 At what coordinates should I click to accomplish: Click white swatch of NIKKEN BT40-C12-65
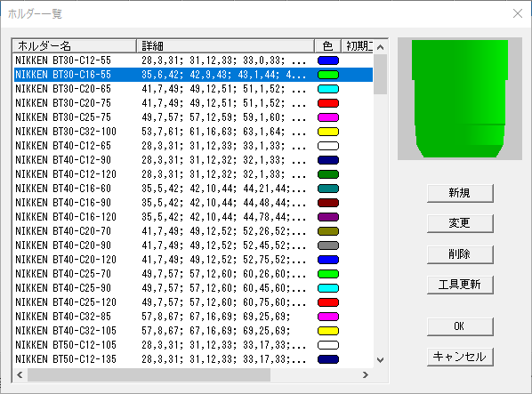pos(328,146)
